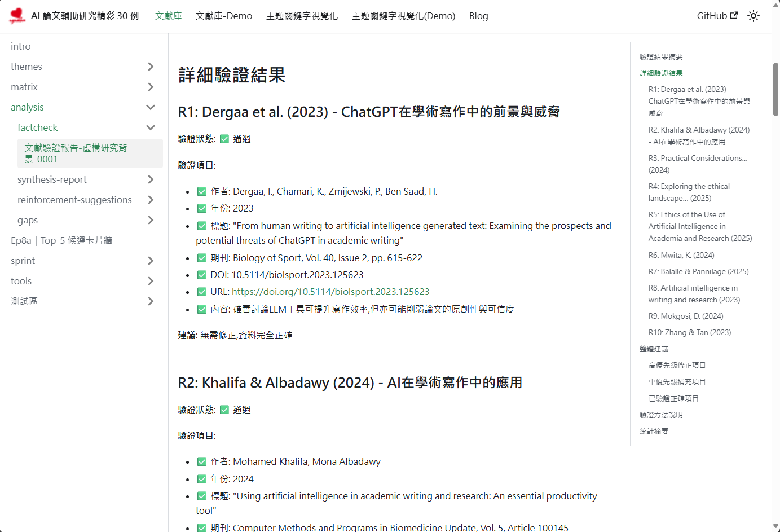
Task: Go to the Blog navbar tab
Action: point(478,16)
